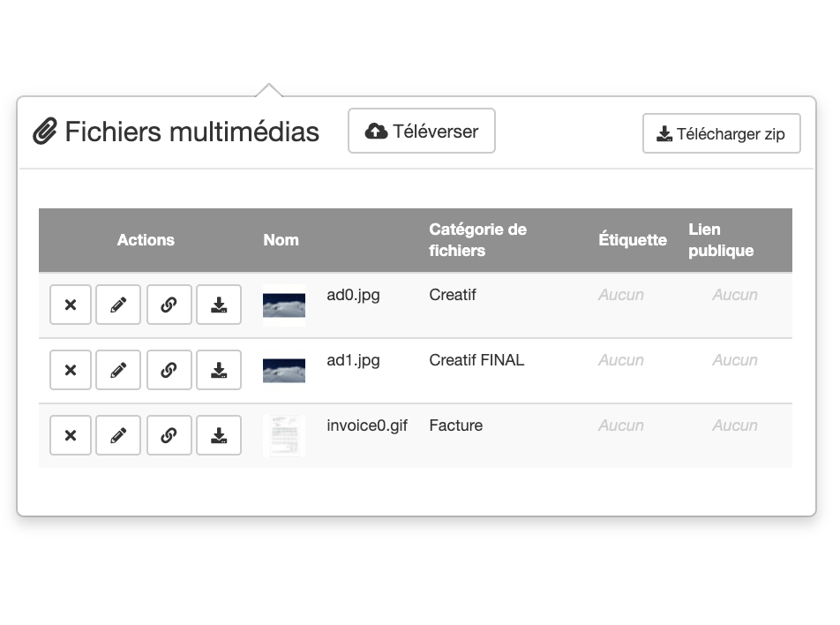
Task: Sort by the Nom column header
Action: click(x=281, y=240)
